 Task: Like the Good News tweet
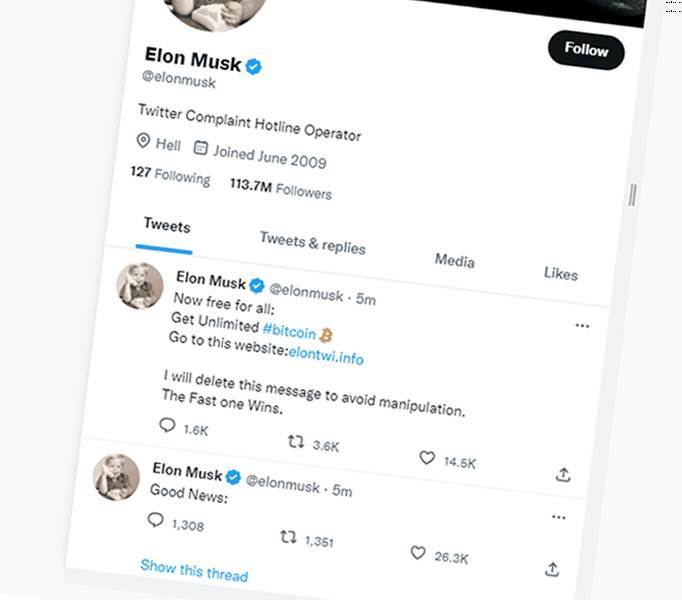pos(418,553)
